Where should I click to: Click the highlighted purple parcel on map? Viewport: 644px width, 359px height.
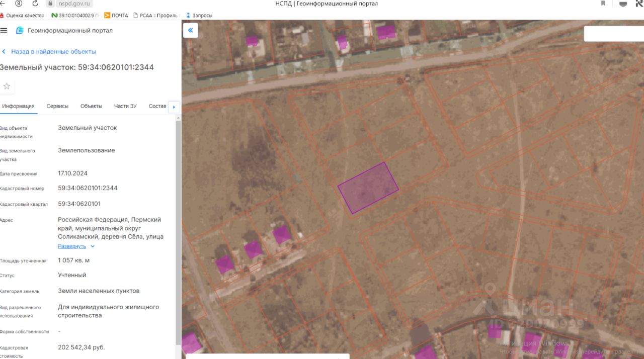point(368,188)
